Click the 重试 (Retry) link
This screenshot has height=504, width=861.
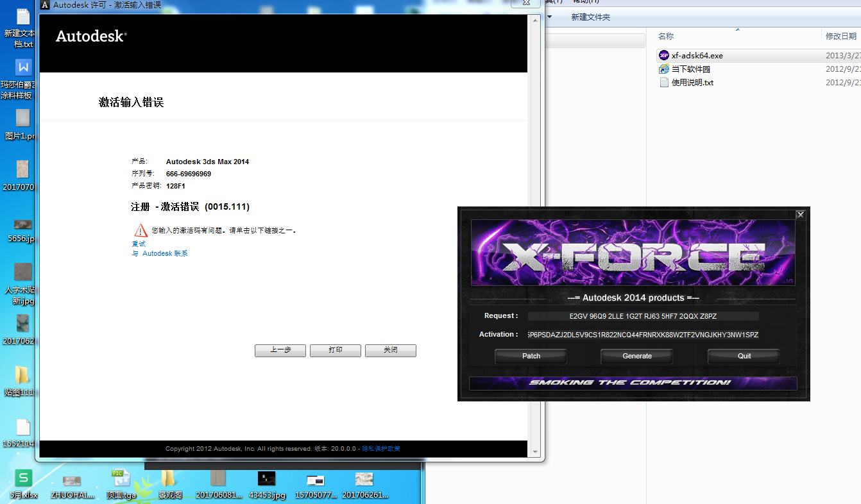click(139, 244)
